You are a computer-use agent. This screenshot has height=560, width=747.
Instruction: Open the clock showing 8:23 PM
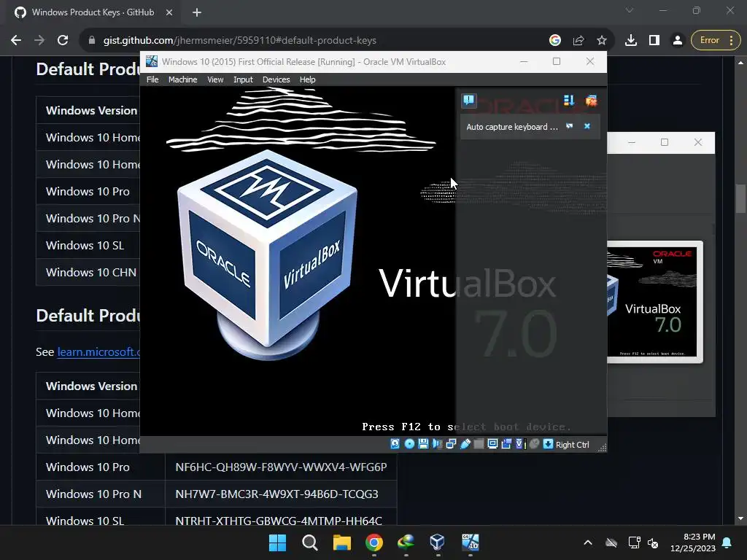693,542
